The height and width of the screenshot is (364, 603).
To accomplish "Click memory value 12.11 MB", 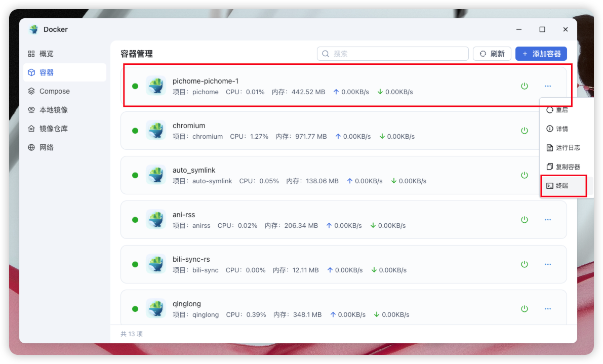I will pos(306,271).
